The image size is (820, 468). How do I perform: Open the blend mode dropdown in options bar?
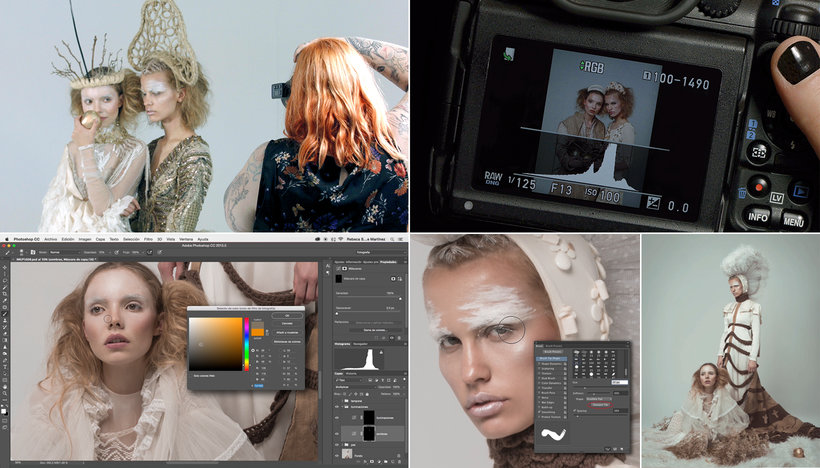65,252
